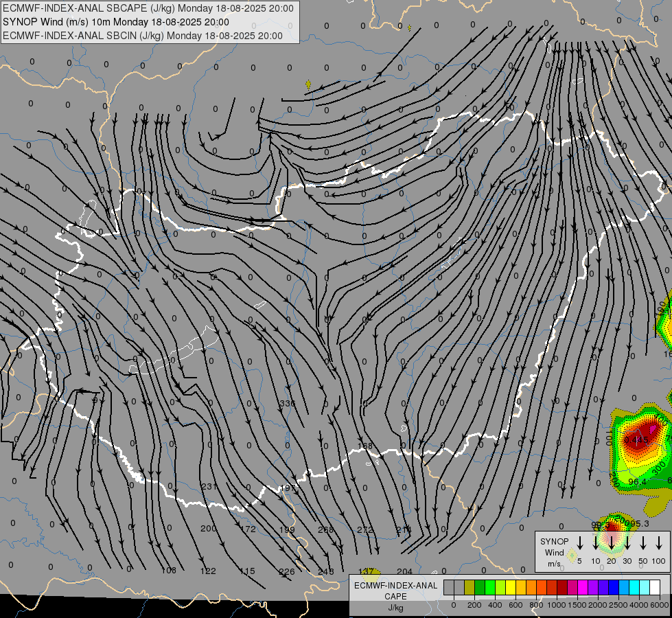Select the dark green CAPE legend swatch
672x618 pixels.
point(480,588)
